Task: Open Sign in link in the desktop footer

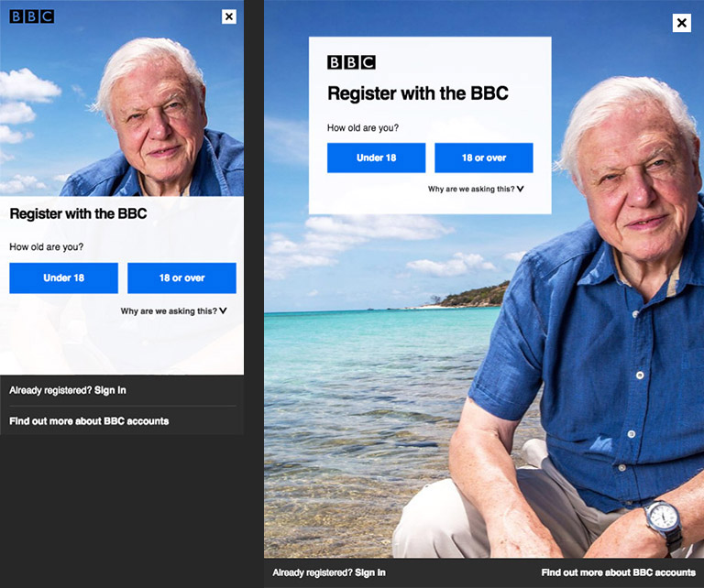Action: click(370, 572)
